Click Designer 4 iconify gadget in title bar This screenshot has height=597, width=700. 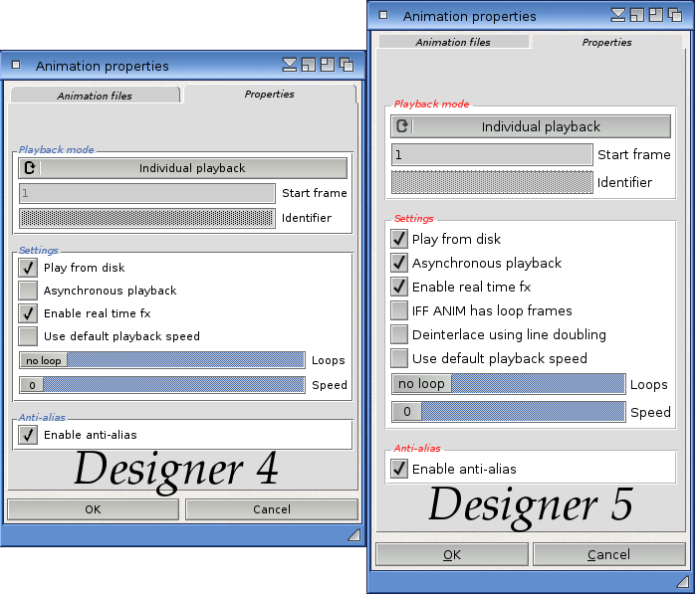[x=290, y=65]
